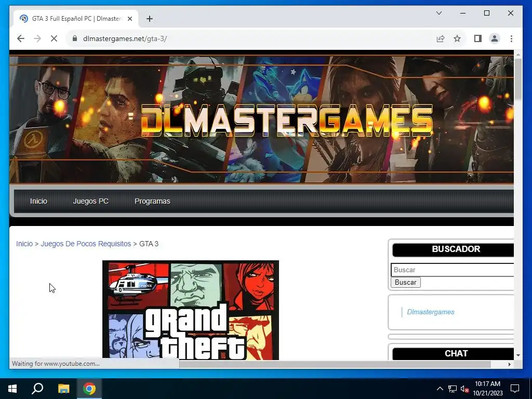This screenshot has width=532, height=399.
Task: Open Inicio in the navigation menu
Action: [38, 201]
